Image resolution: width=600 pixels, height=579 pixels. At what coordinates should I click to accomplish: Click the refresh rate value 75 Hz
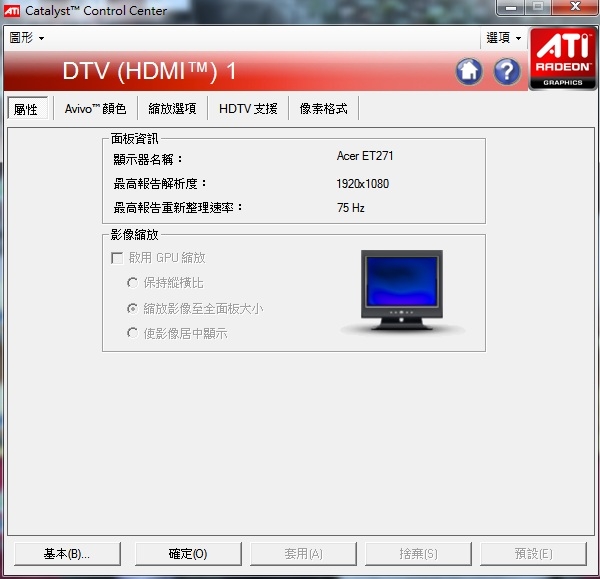tap(351, 208)
